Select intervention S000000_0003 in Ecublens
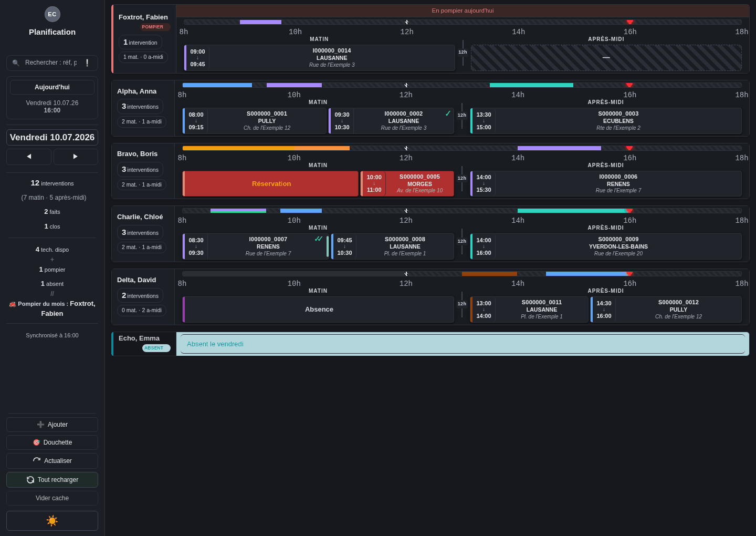The width and height of the screenshot is (756, 536). point(606,121)
